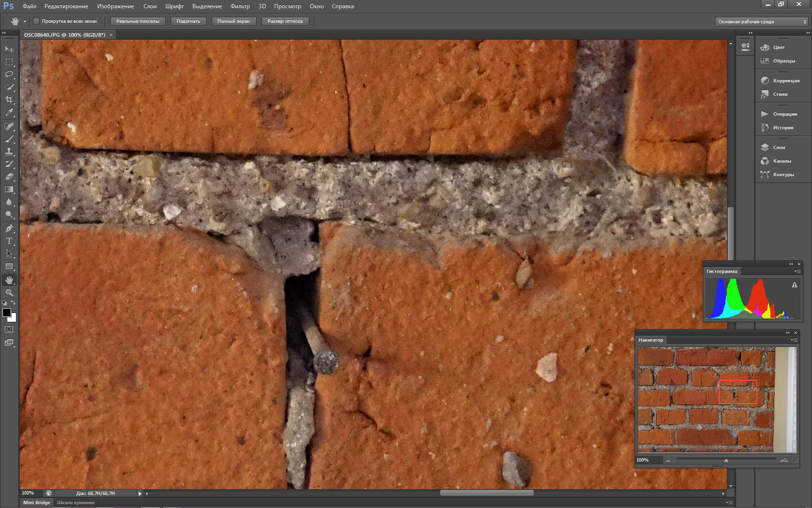Open the Навигатор panel options menu

tap(794, 340)
